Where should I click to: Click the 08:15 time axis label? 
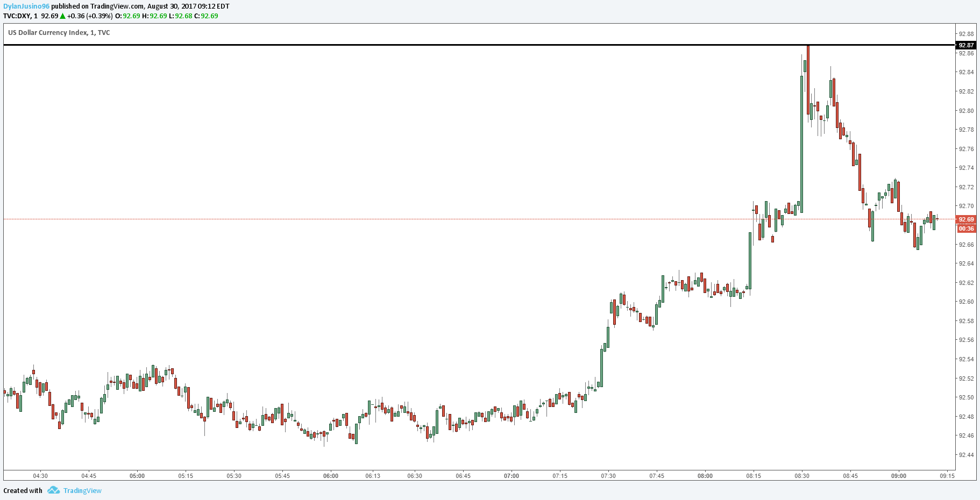click(754, 476)
